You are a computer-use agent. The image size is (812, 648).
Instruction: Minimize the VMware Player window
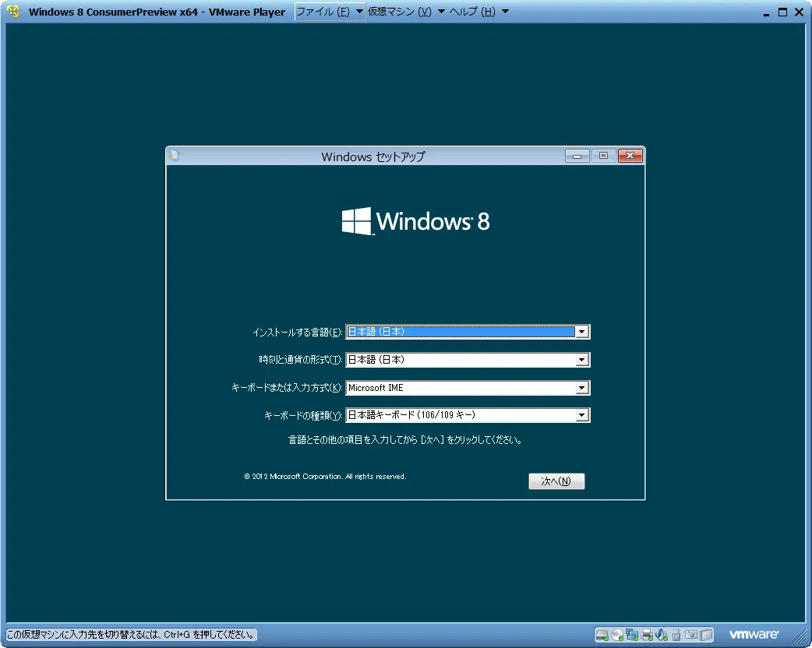[766, 12]
